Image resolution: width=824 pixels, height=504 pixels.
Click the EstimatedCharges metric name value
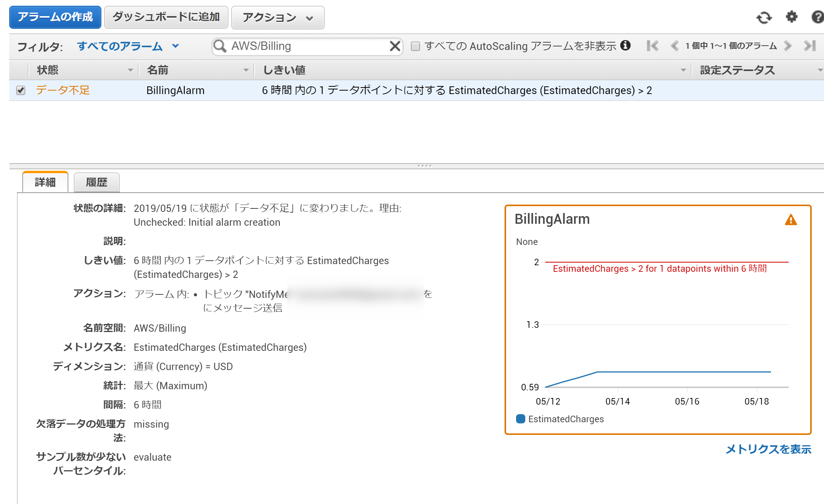point(220,347)
